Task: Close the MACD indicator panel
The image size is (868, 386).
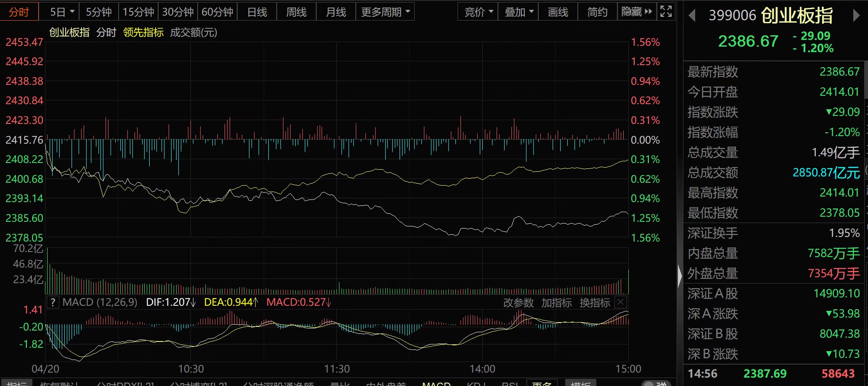Action: click(x=621, y=302)
